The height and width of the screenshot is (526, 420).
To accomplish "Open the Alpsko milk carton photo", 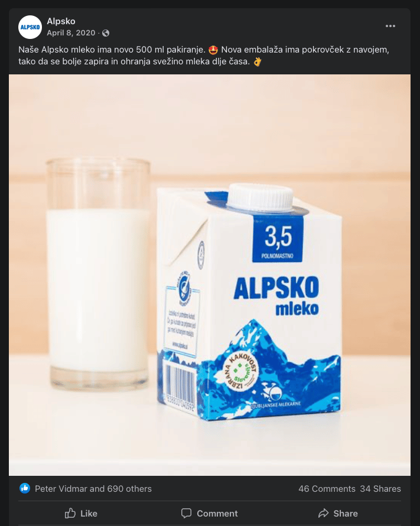I will [x=249, y=302].
